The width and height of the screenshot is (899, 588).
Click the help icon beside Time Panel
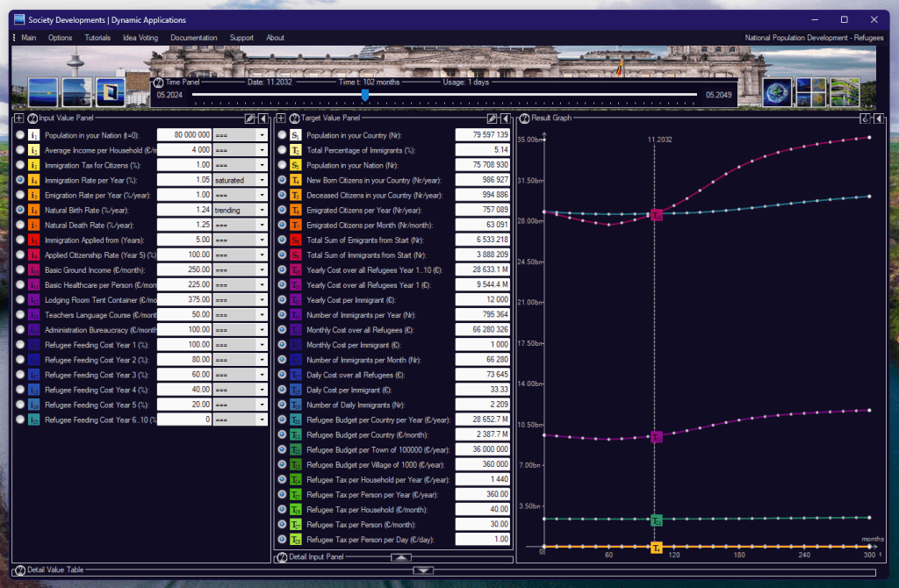pos(159,82)
